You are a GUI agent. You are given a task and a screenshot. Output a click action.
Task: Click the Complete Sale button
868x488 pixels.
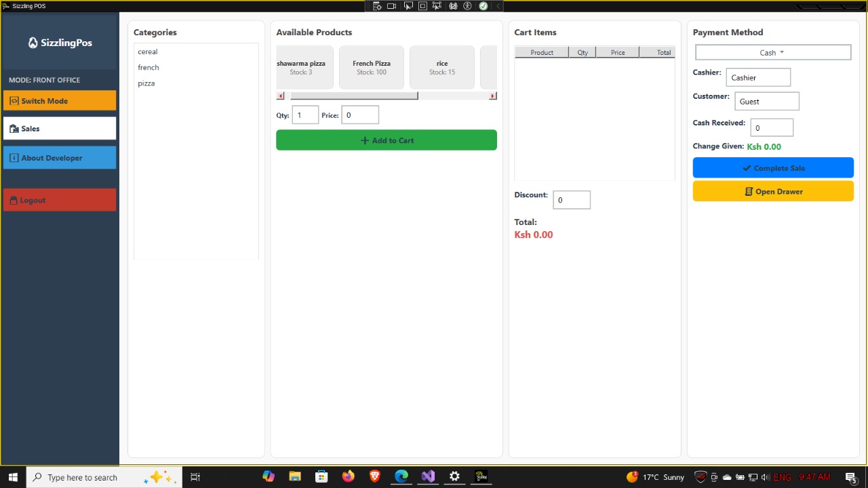[x=773, y=168]
